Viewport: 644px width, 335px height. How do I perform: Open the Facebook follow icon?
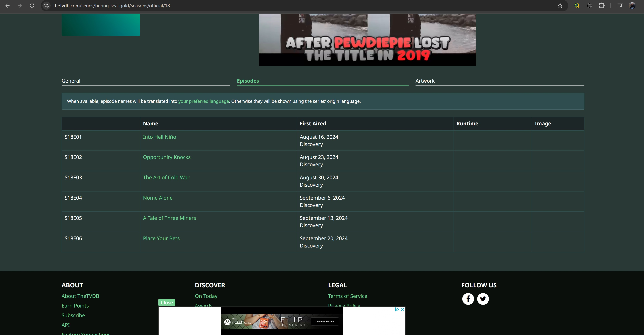coord(468,299)
